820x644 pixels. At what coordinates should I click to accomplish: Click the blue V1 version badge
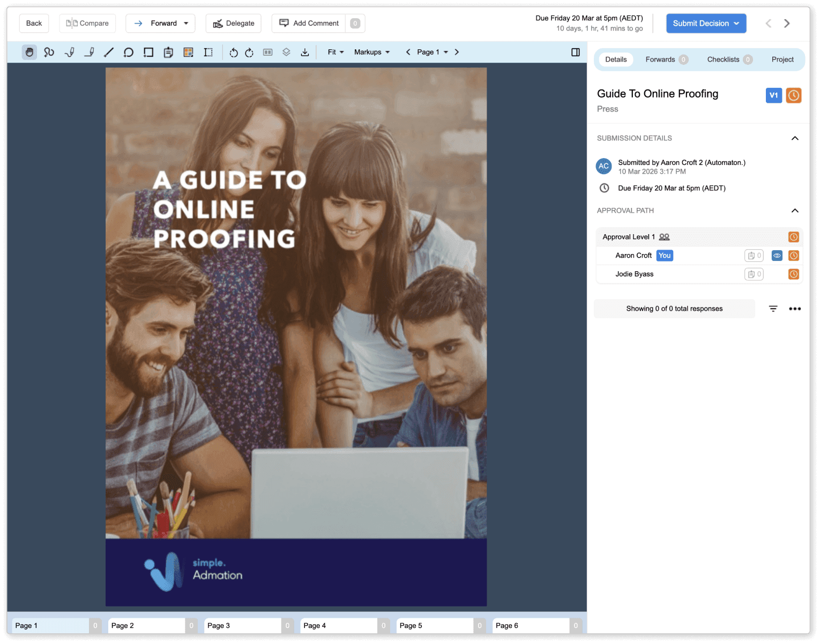point(773,95)
